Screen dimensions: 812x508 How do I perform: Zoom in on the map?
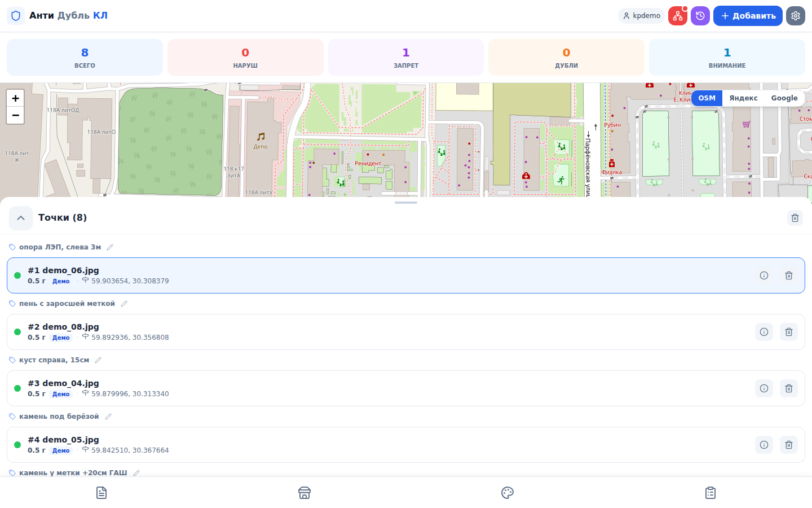click(15, 98)
